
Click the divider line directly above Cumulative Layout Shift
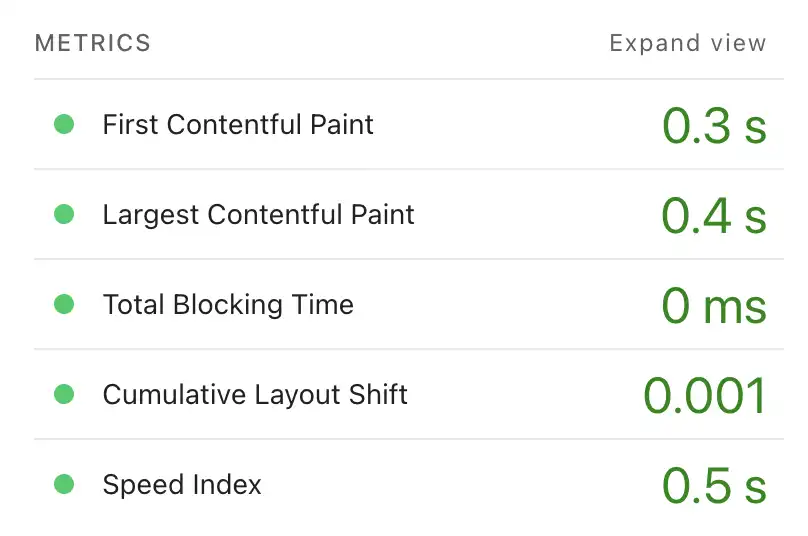point(402,349)
